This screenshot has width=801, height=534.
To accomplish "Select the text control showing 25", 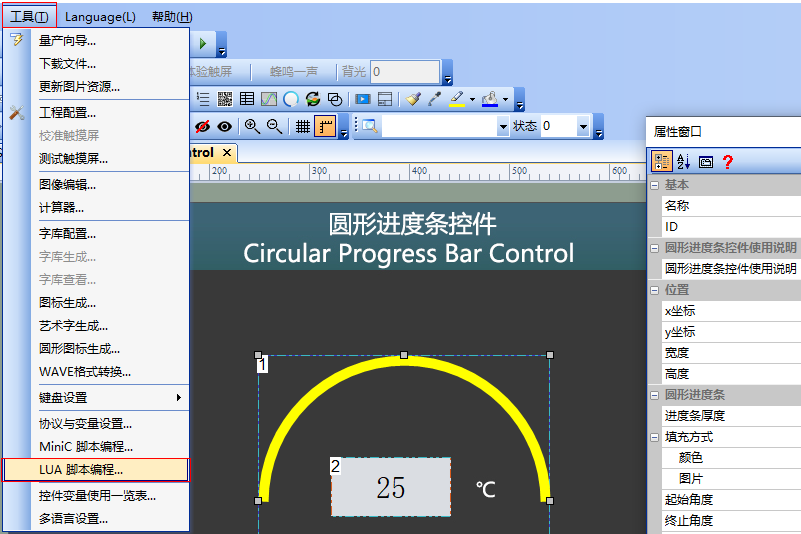I will [391, 486].
